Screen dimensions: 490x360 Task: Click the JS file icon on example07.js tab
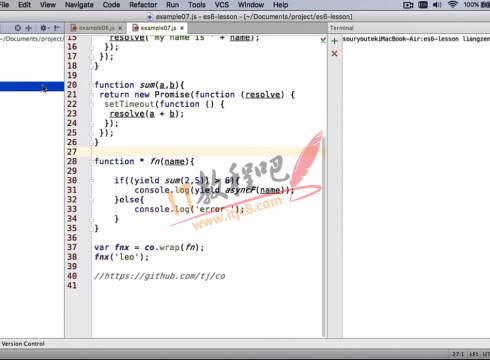coord(135,28)
